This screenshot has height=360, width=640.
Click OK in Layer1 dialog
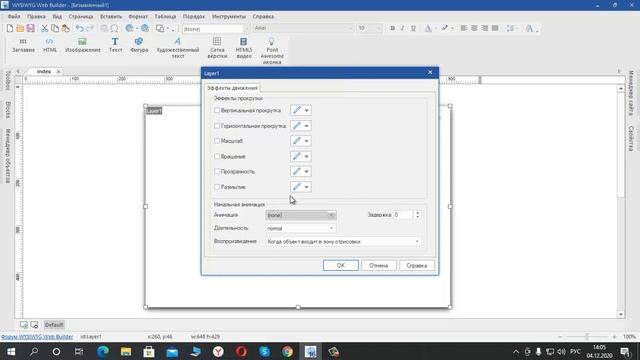point(341,265)
